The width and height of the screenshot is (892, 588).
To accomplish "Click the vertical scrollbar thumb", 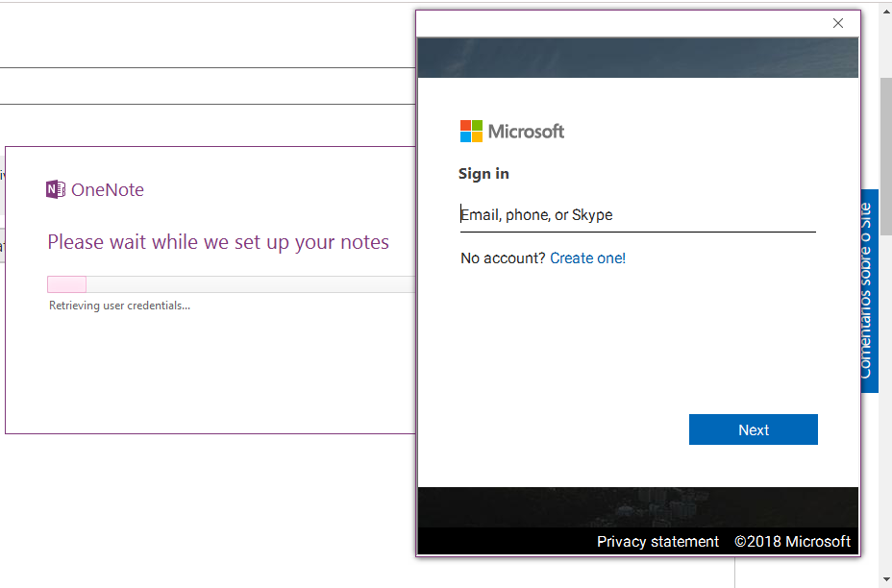I will [x=885, y=156].
